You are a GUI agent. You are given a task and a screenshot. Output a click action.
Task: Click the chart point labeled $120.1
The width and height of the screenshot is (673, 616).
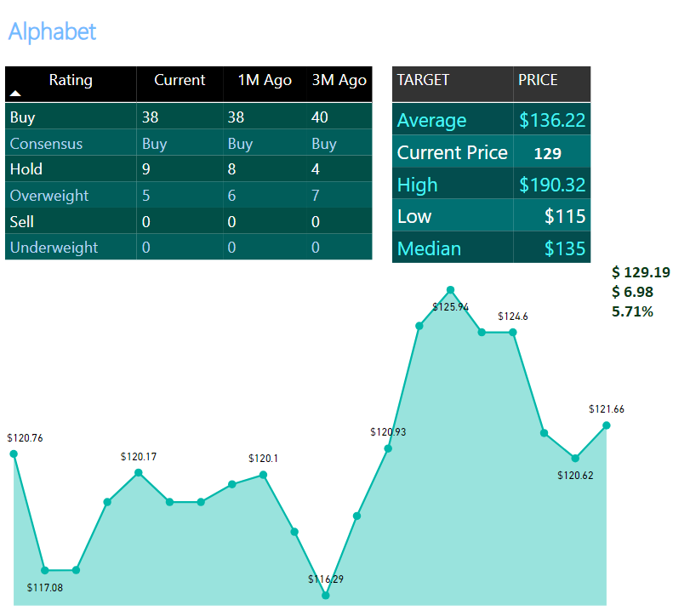click(263, 475)
